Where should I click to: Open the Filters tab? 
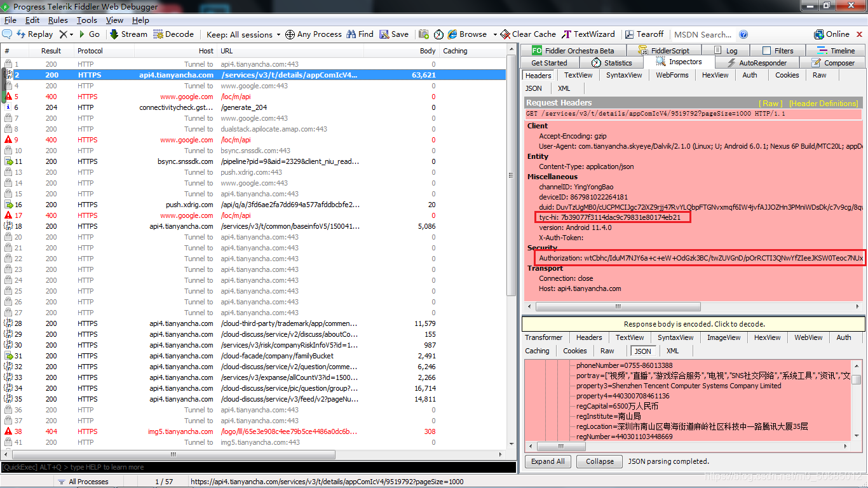tap(778, 50)
